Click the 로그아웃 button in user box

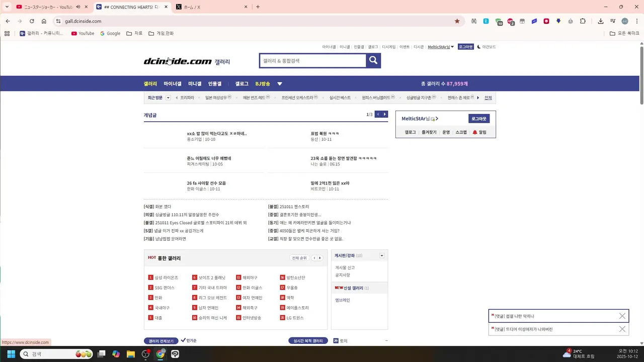(479, 119)
